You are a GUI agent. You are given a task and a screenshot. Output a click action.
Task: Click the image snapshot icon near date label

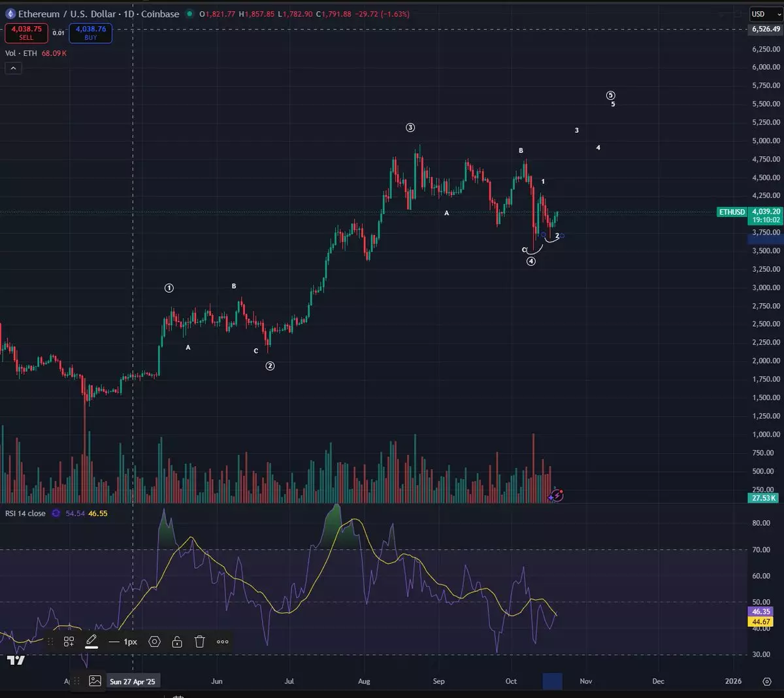(95, 681)
